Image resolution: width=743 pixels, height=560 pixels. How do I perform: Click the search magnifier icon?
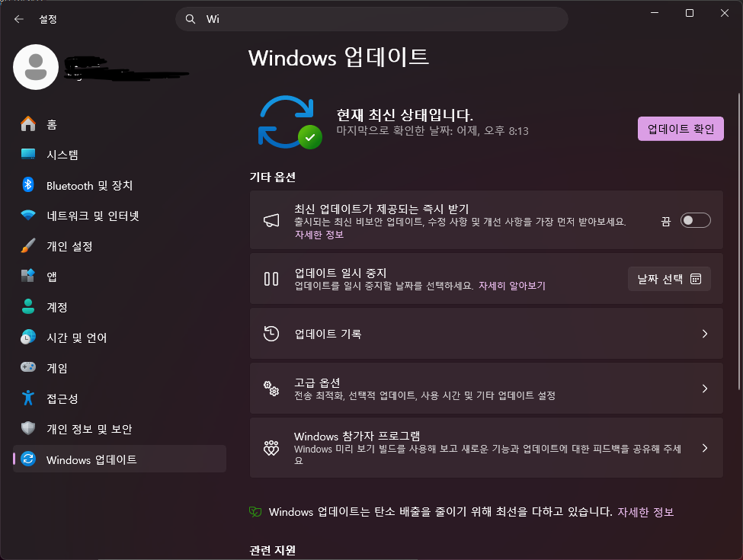[190, 19]
